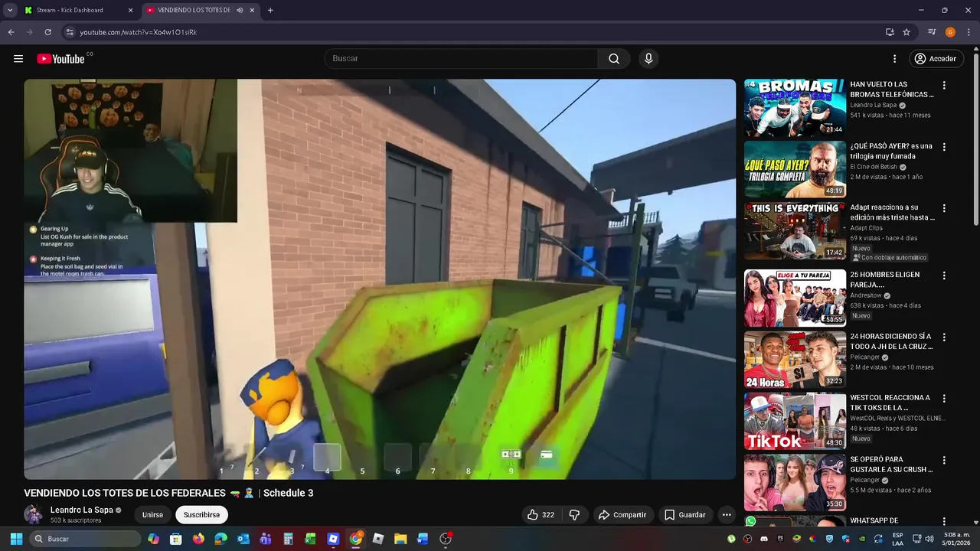Open 24 Horas diciendo sí thumbnail
The width and height of the screenshot is (980, 551).
pyautogui.click(x=795, y=360)
